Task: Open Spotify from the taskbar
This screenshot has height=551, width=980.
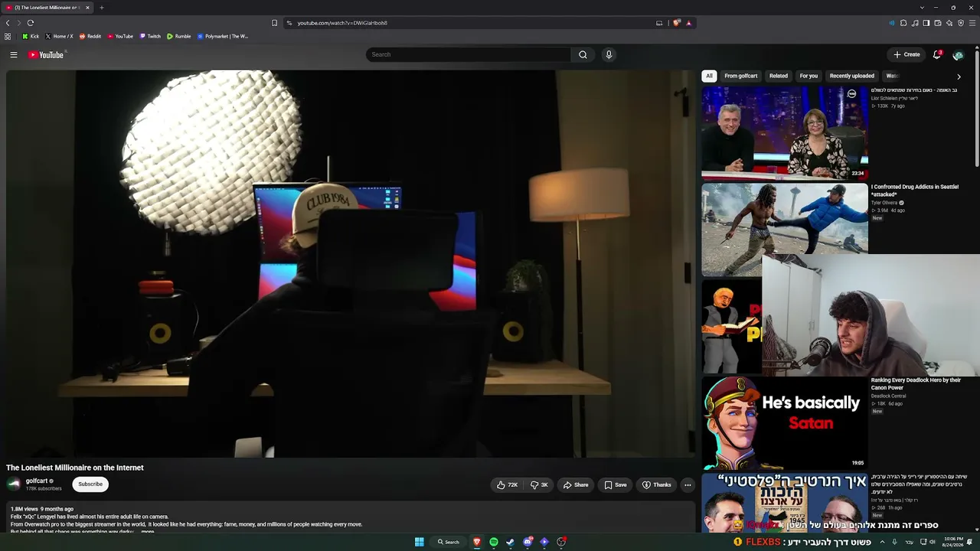Action: 494,542
